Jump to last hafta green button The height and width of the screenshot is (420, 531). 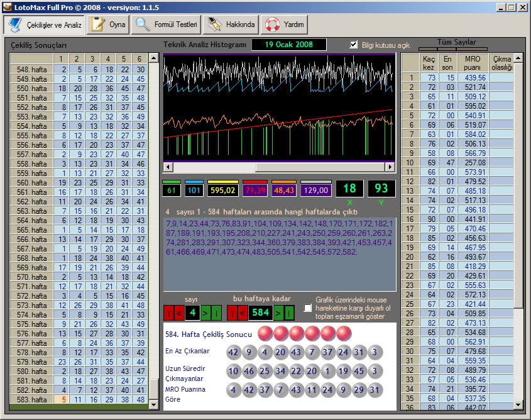pos(289,313)
